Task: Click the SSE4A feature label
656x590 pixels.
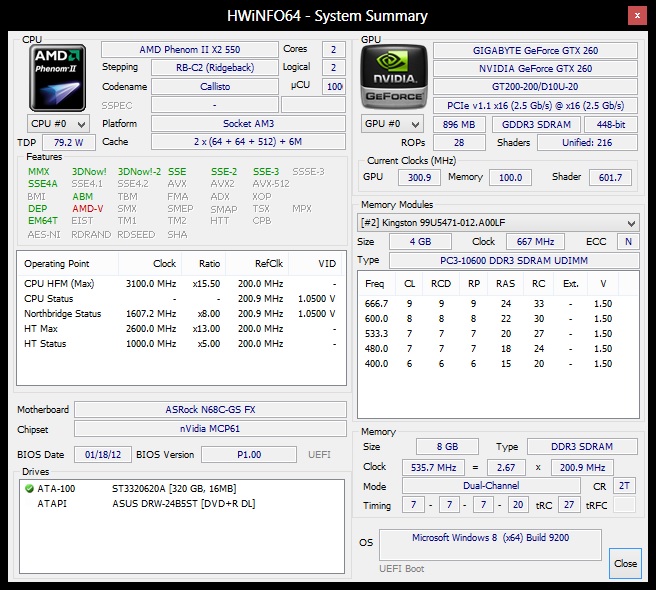Action: point(43,184)
